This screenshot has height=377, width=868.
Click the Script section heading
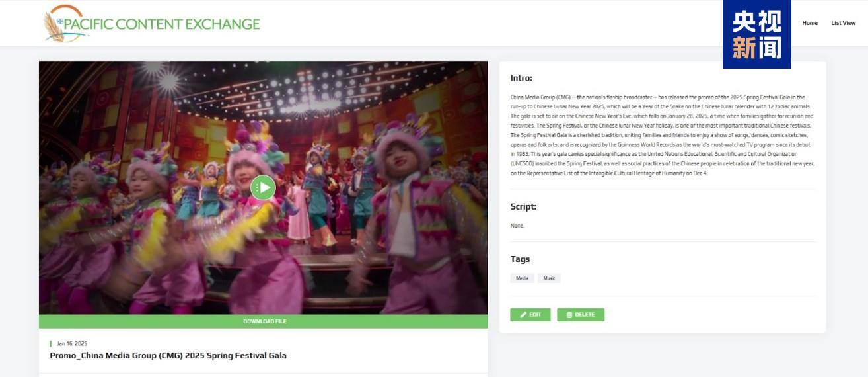tap(523, 206)
